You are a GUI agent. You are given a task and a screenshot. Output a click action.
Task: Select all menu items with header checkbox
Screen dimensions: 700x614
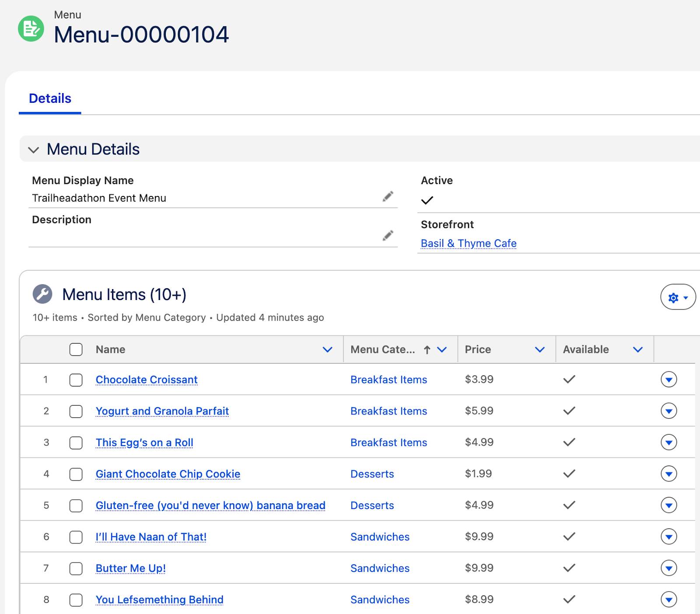coord(75,349)
